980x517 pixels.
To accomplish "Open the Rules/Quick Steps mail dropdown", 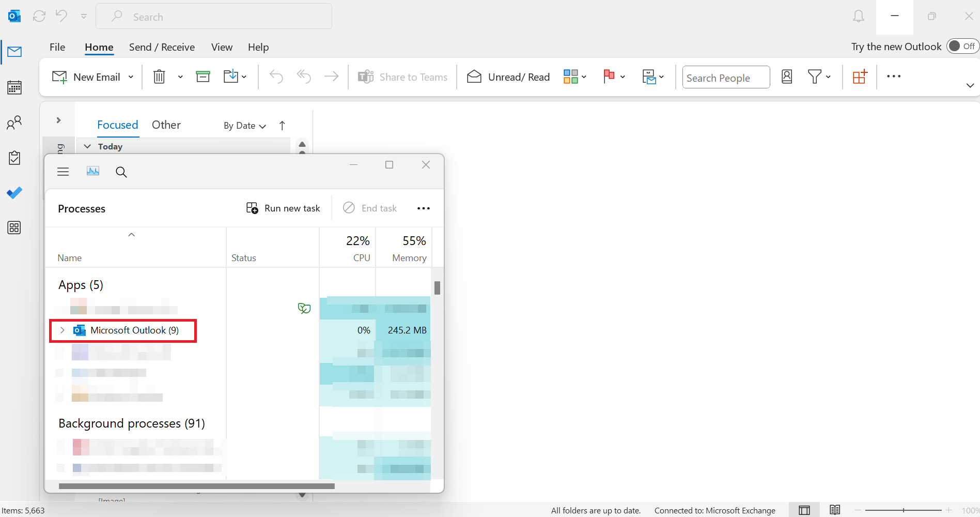I will 653,77.
